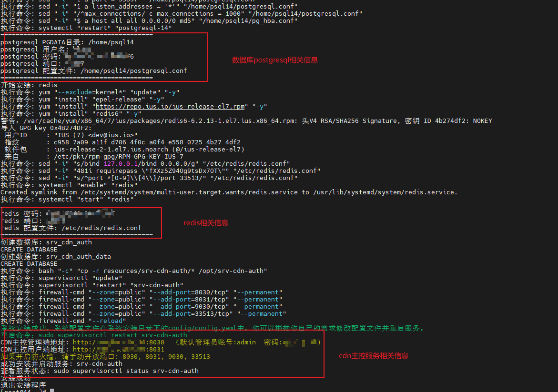Click the firewall-cmd --add-port=33513/tcp line
The height and width of the screenshot is (392, 558).
[143, 314]
